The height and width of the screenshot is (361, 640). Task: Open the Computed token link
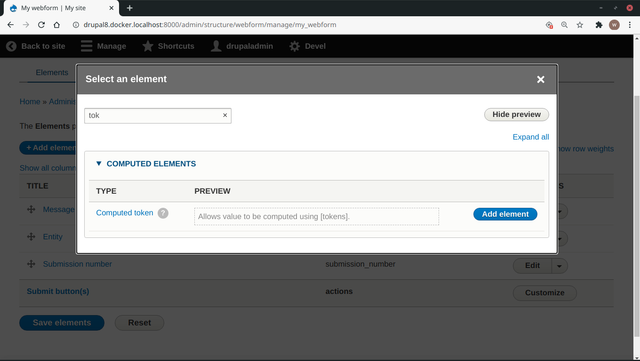[124, 213]
